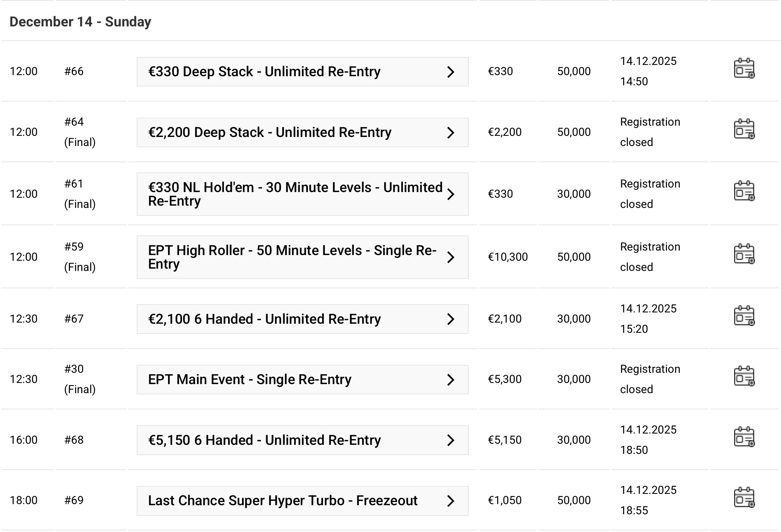The width and height of the screenshot is (781, 532).
Task: Click calendar icon for event #68 row
Action: click(744, 437)
